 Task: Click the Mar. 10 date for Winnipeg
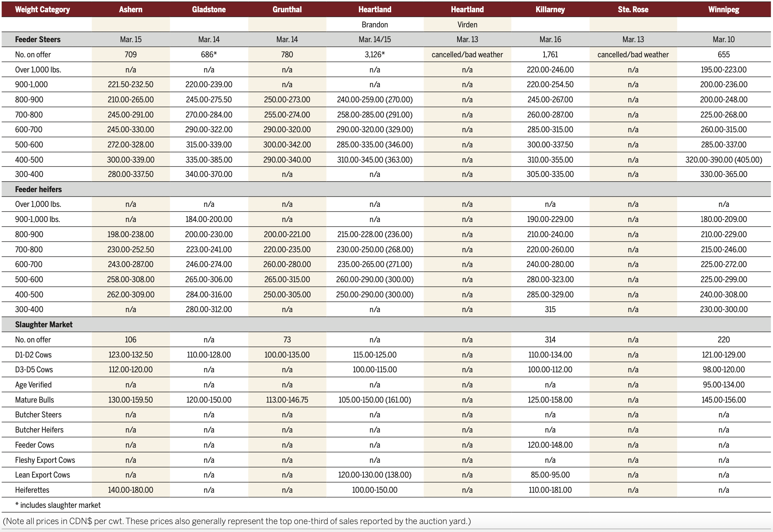coord(724,39)
